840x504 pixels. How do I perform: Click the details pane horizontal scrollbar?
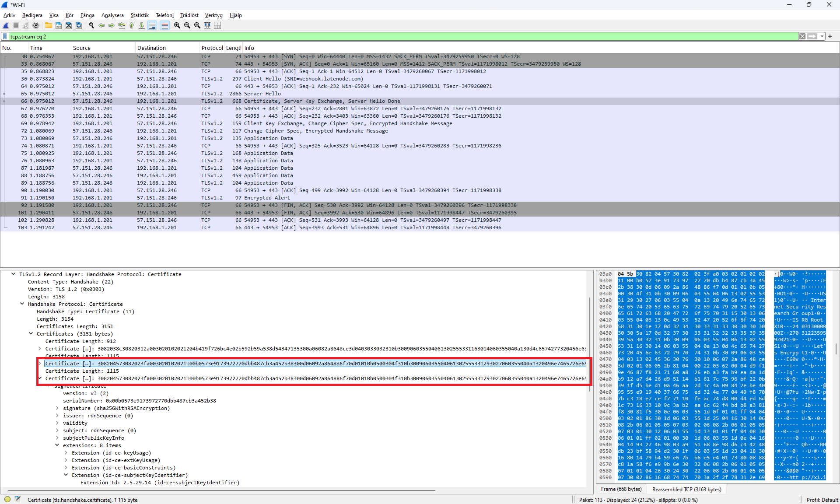tap(221, 490)
